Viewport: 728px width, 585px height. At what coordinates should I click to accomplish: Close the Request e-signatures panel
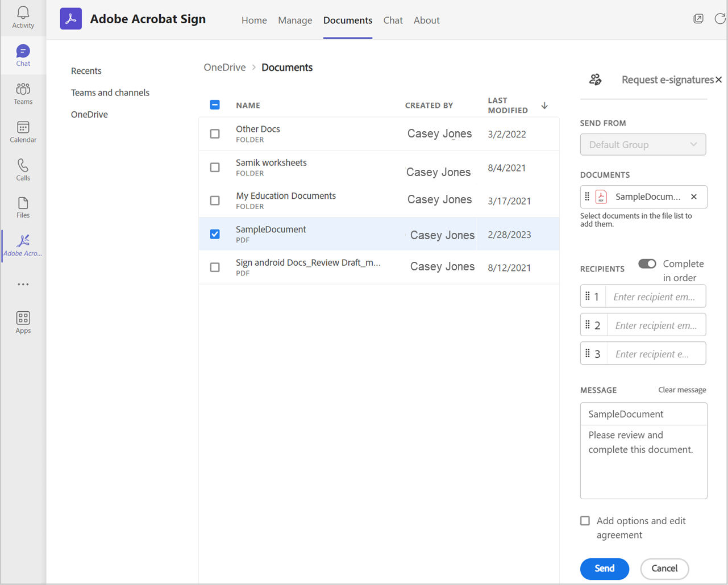point(719,80)
